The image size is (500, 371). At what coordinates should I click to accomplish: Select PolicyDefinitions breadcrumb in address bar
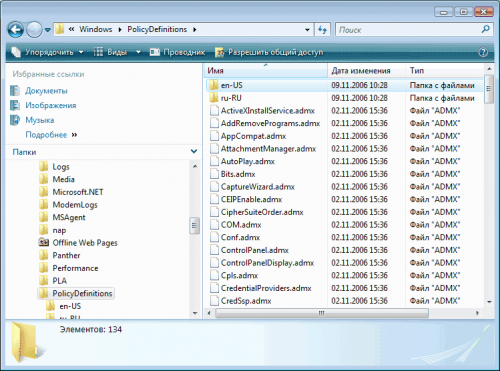click(x=157, y=29)
